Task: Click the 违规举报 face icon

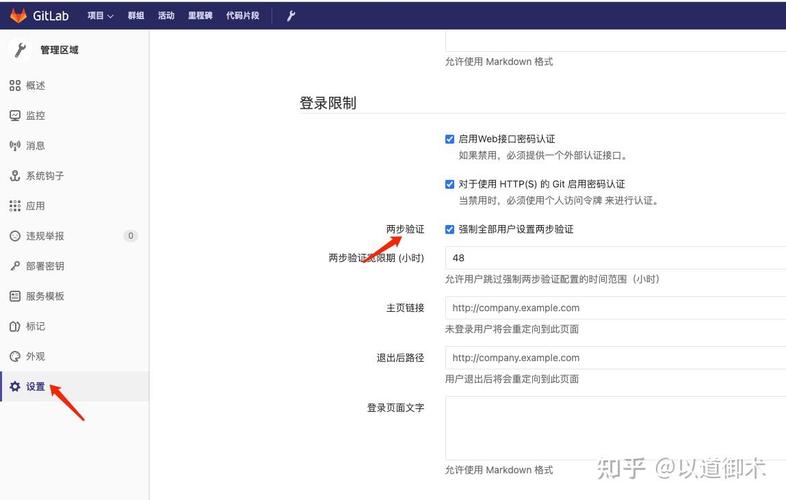Action: [x=15, y=236]
